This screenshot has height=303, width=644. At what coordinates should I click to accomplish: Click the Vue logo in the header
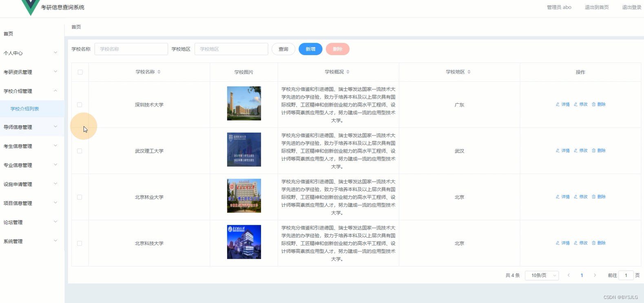click(31, 7)
